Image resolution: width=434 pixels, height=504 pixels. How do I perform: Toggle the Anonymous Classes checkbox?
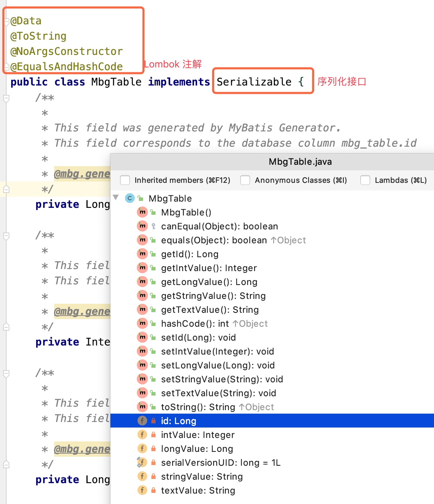[x=245, y=180]
